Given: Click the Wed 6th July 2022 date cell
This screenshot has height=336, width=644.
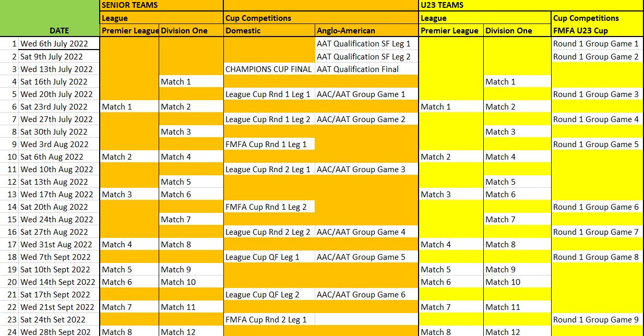Looking at the screenshot, I should coord(59,44).
